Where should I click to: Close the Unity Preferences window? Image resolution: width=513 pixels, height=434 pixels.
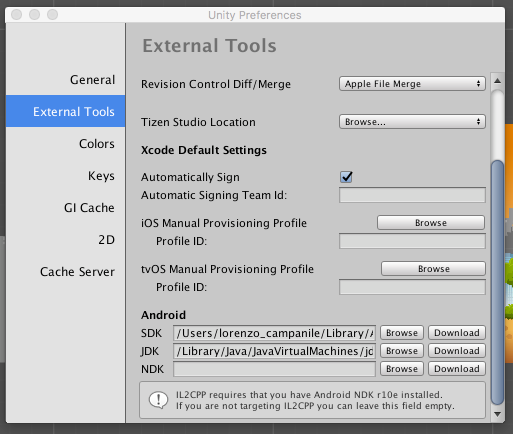click(16, 15)
